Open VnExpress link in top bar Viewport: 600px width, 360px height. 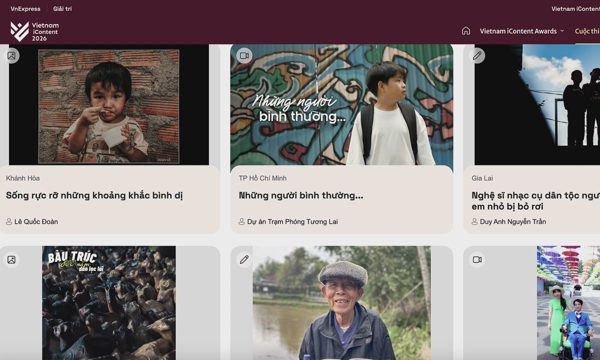pos(25,9)
